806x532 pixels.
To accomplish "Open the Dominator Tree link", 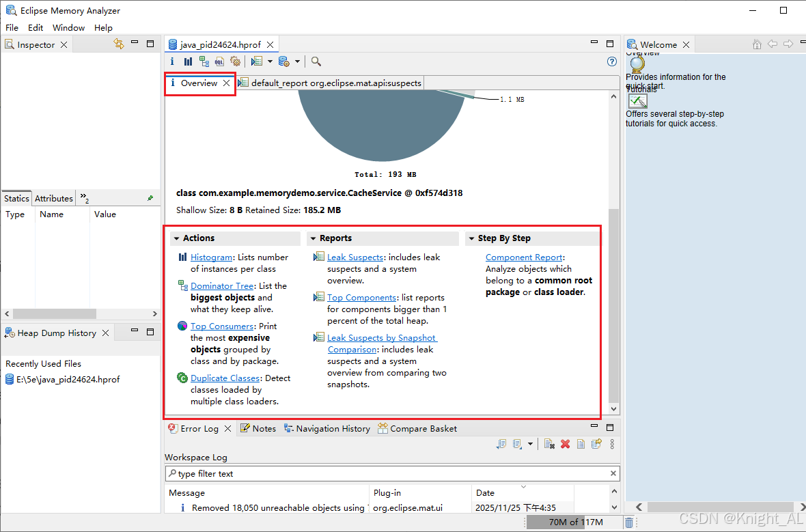I will (222, 285).
